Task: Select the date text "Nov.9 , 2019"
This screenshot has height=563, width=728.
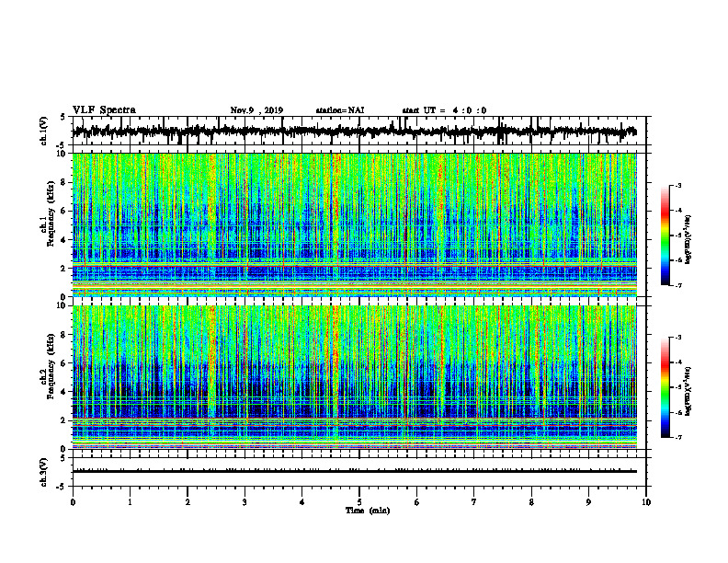Action: (256, 110)
